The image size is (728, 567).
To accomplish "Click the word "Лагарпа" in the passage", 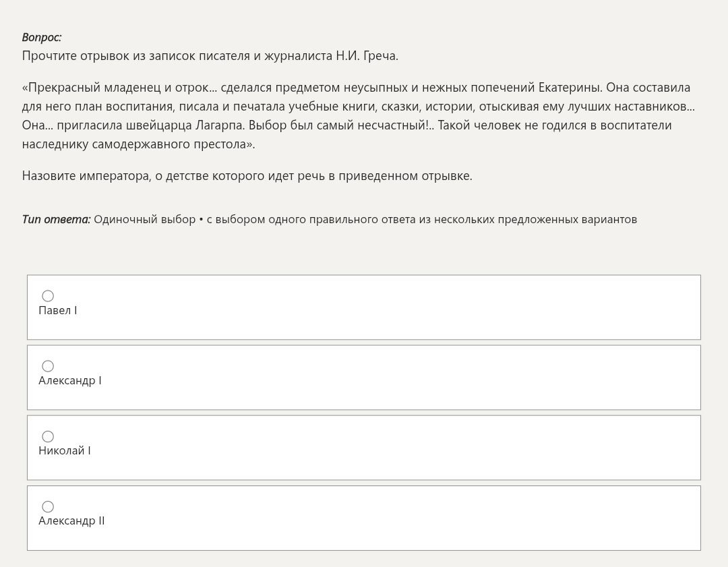I will [220, 125].
